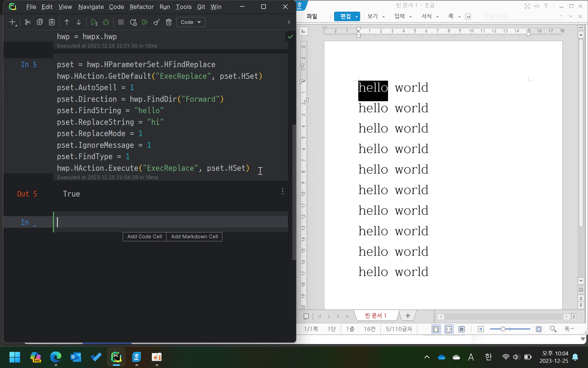
Task: Copy cell in PyCharm notebook toolbar
Action: point(40,22)
